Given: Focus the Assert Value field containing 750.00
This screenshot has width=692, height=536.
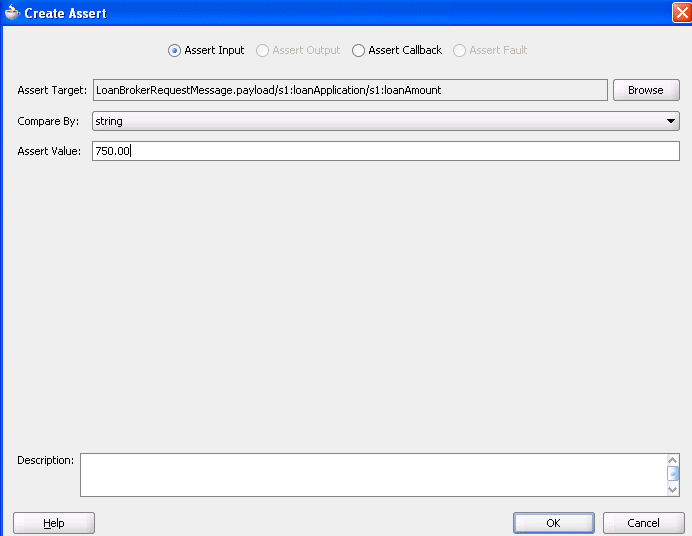Looking at the screenshot, I should (385, 151).
